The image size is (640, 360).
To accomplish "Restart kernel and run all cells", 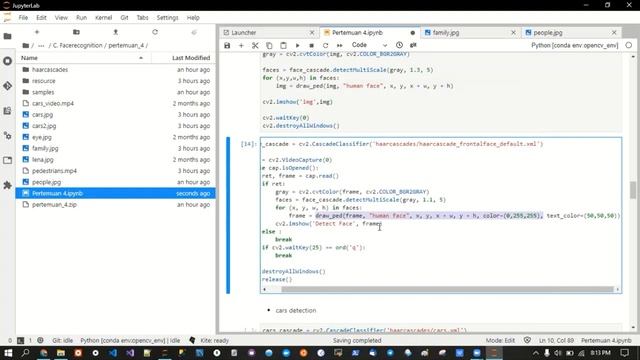I will pos(339,45).
